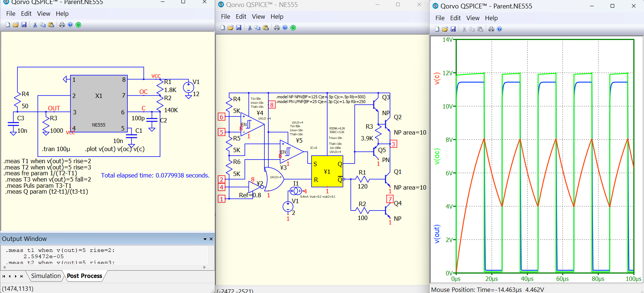This screenshot has width=644, height=293.
Task: Select the X1 NE555 chip symbol
Action: tap(99, 103)
